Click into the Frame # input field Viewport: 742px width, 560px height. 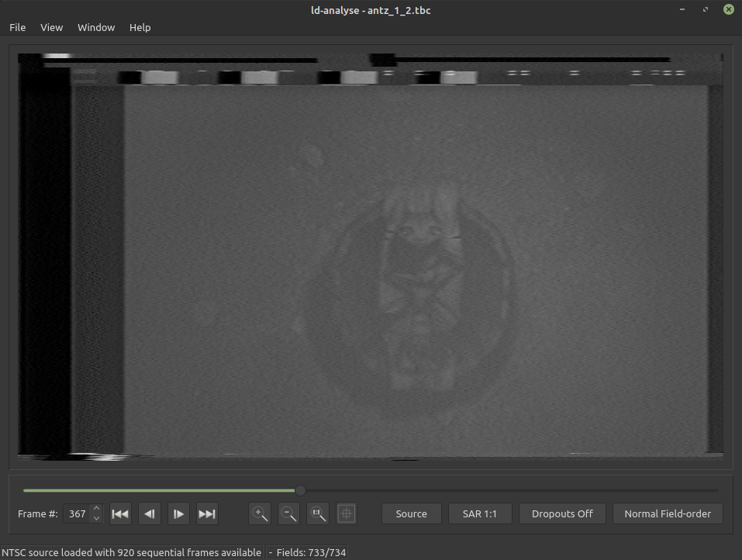(x=77, y=513)
